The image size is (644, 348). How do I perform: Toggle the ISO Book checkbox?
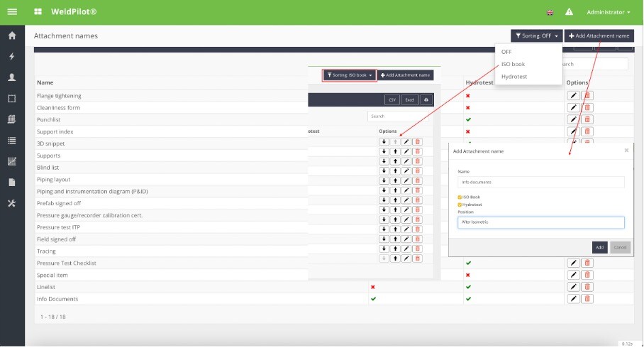tap(460, 196)
